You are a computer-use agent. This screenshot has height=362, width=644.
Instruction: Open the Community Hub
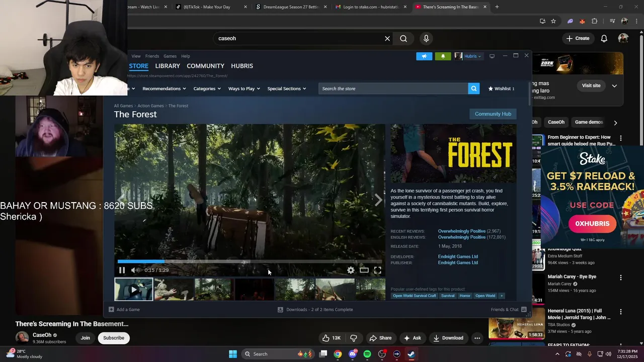(x=493, y=114)
